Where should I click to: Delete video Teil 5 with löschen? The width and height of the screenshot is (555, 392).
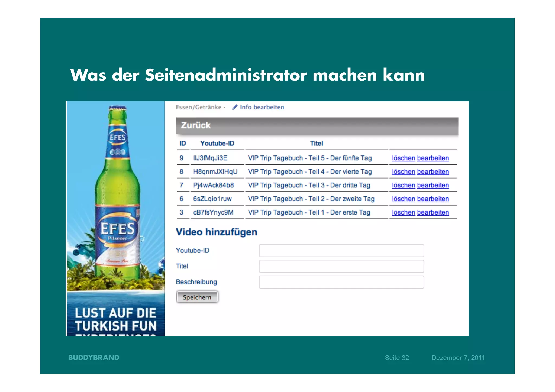click(404, 158)
